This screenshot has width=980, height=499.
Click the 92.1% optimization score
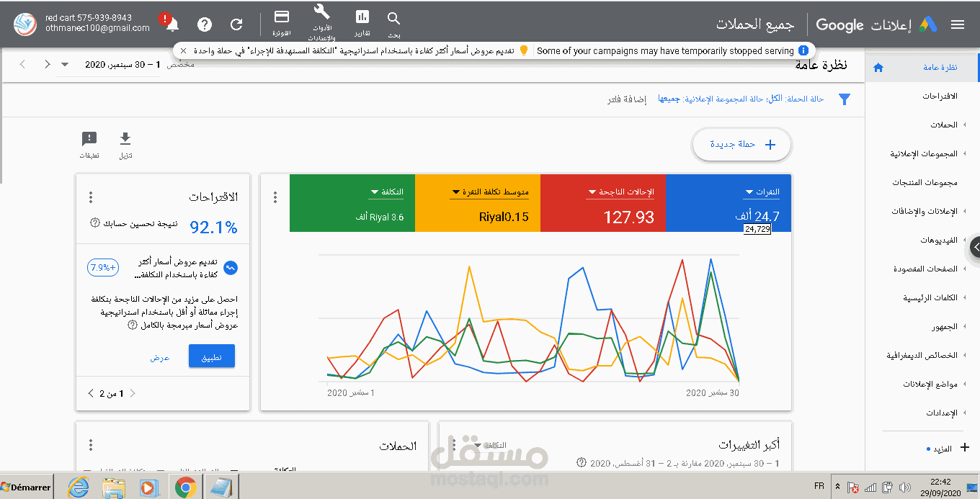click(213, 227)
